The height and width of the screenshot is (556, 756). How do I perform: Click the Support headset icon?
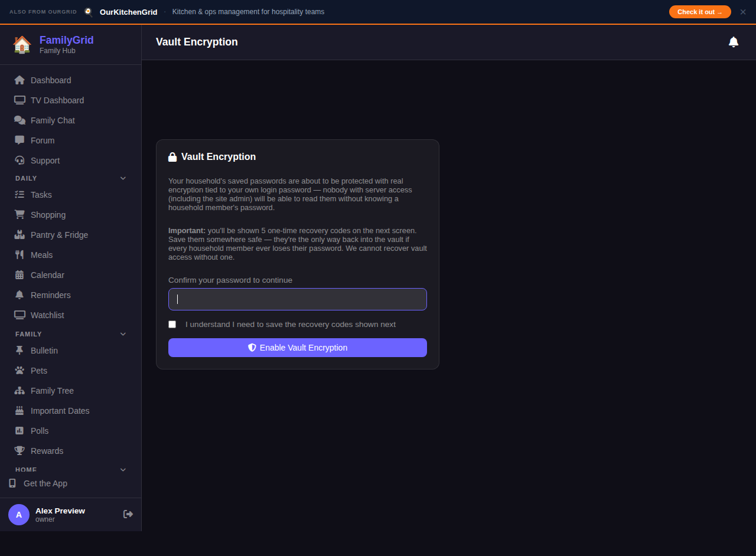click(x=19, y=161)
